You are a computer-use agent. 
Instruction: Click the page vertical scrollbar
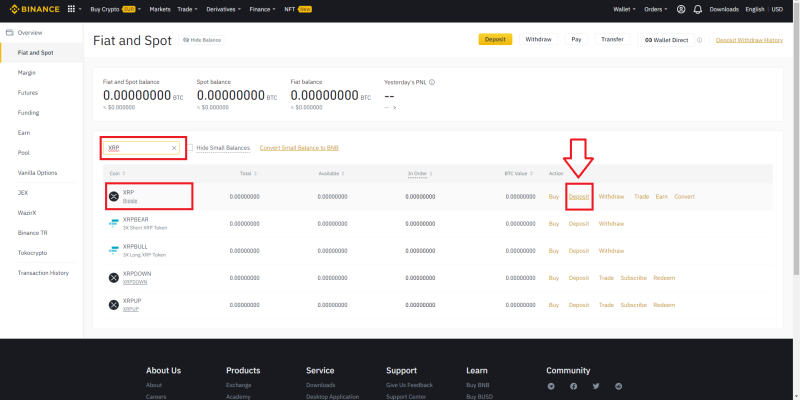796,138
